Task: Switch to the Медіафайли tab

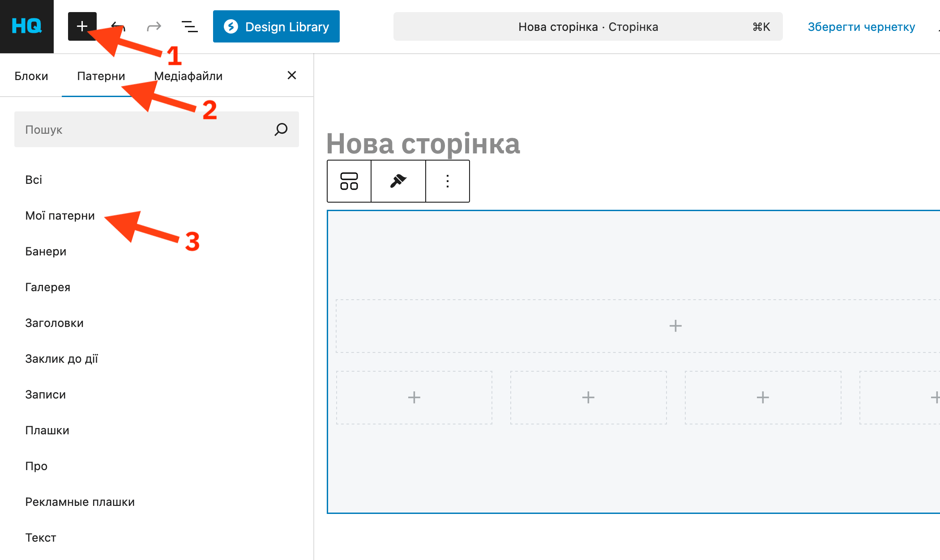Action: 188,76
